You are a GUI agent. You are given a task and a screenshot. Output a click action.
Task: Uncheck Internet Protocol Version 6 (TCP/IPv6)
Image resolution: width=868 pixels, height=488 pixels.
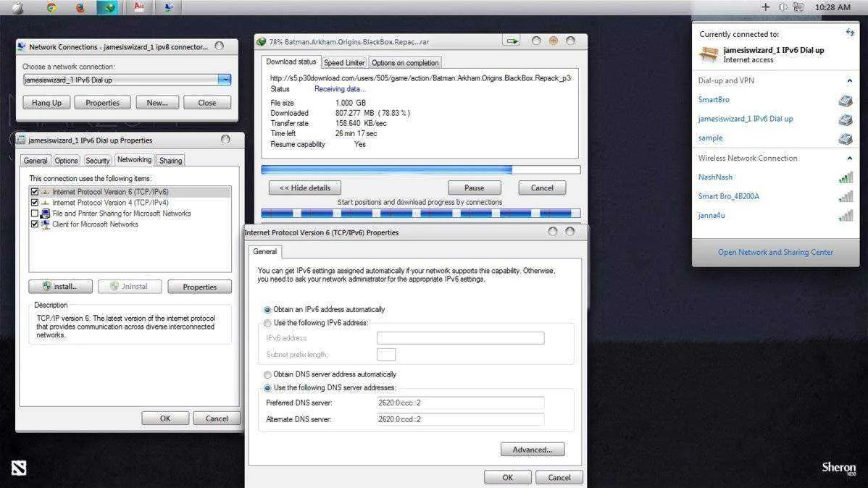pos(34,191)
